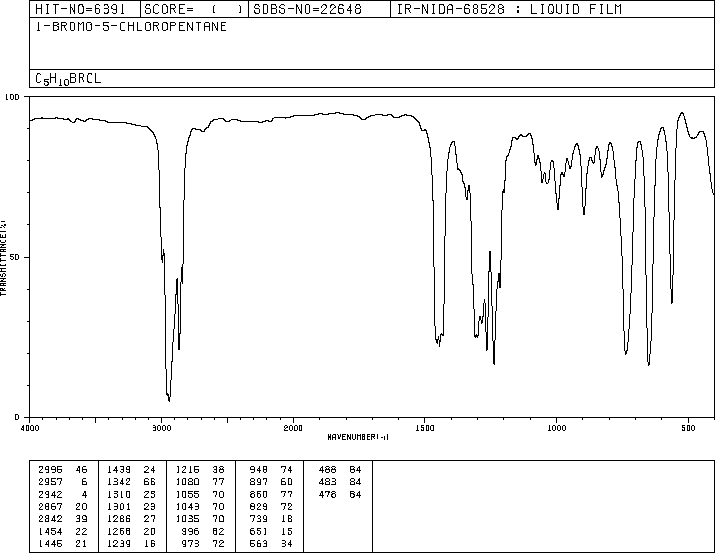Select peak value 739 in the table

259,519
